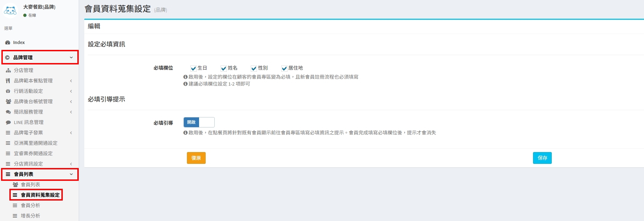
Task: Click the 簡訊服務管理 chat bubbles icon
Action: point(8,112)
